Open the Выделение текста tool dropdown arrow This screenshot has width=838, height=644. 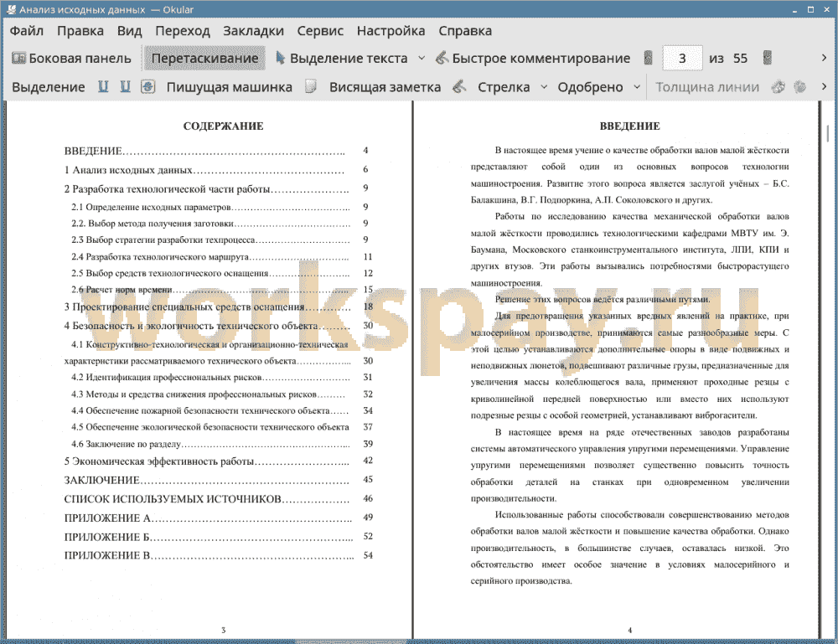422,59
